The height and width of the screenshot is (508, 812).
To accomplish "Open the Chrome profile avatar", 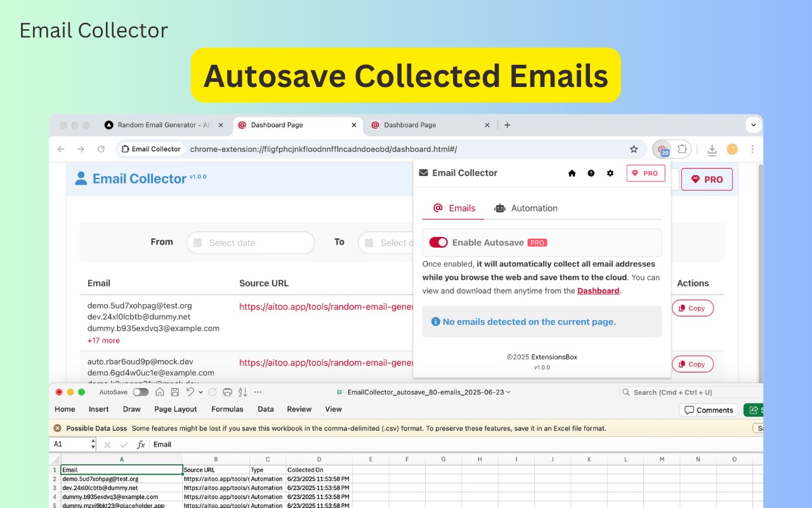I will (x=732, y=149).
